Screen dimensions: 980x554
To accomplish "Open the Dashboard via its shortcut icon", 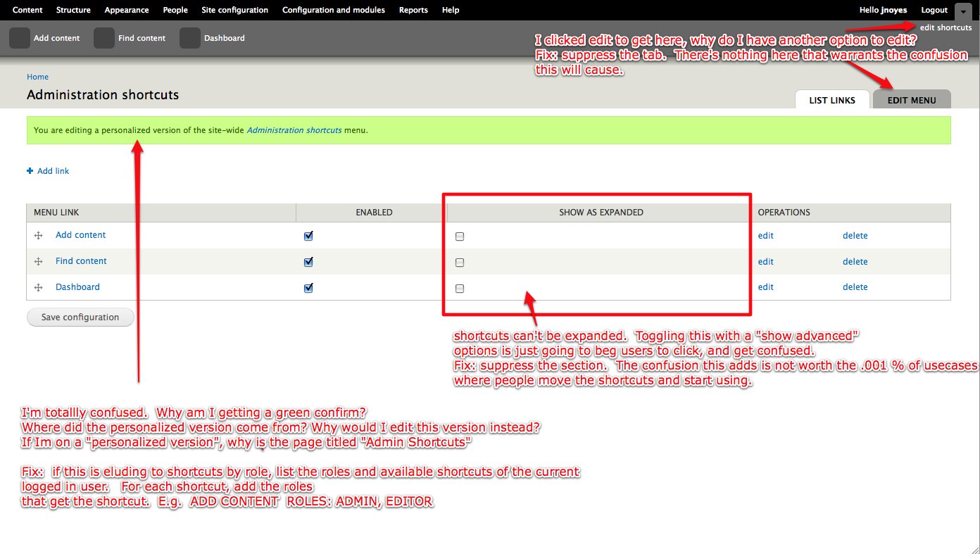I will click(x=189, y=39).
